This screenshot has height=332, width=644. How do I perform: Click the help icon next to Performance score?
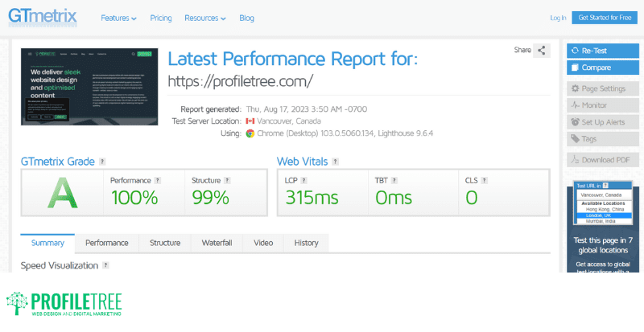[157, 181]
